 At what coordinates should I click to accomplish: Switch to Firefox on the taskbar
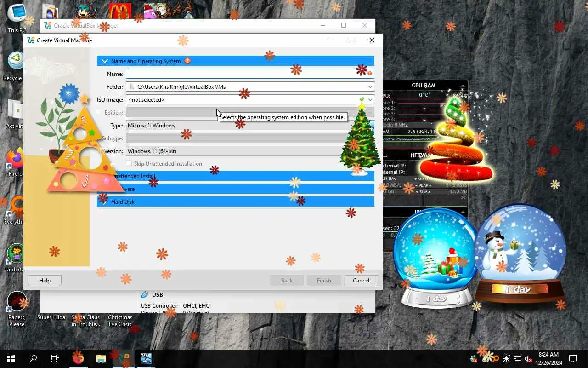79,359
